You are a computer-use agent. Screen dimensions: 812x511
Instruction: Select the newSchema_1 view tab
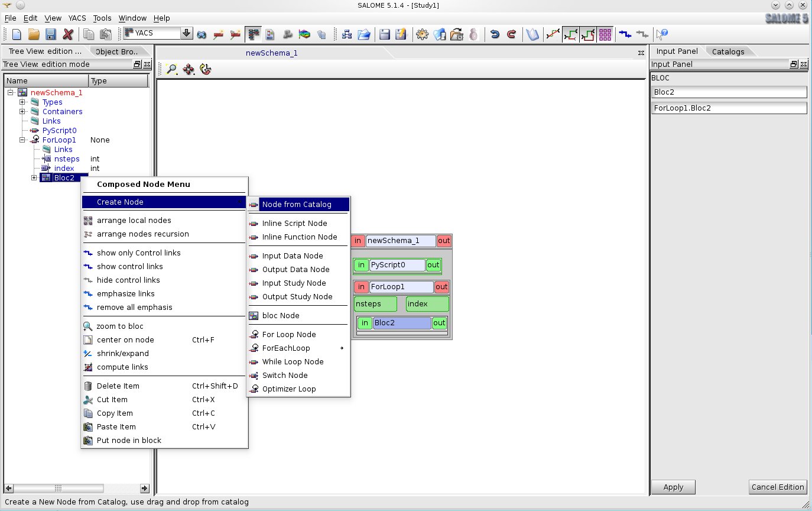tap(272, 53)
